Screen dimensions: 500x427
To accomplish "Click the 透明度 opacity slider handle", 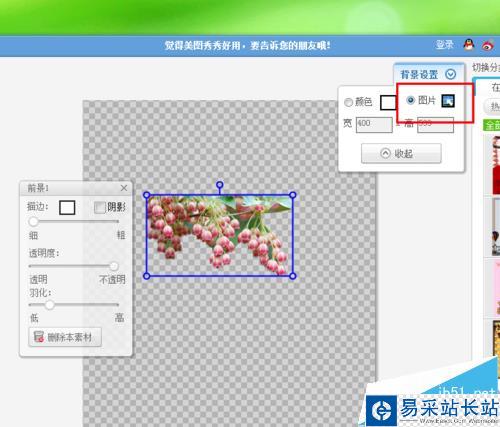I will (x=114, y=266).
